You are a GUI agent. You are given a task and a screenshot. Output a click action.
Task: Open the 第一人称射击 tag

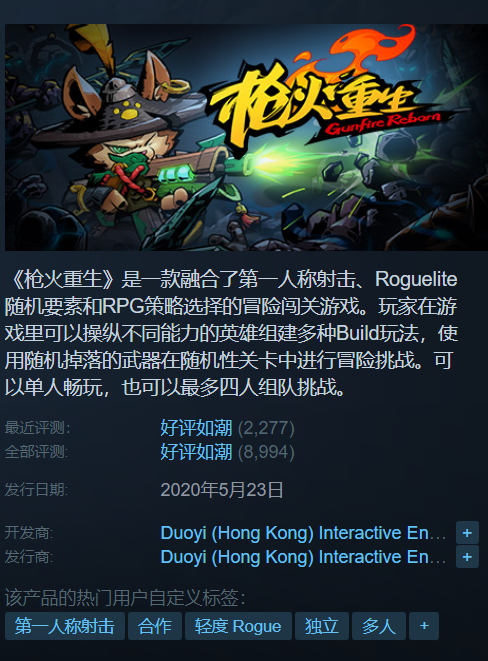tap(65, 626)
